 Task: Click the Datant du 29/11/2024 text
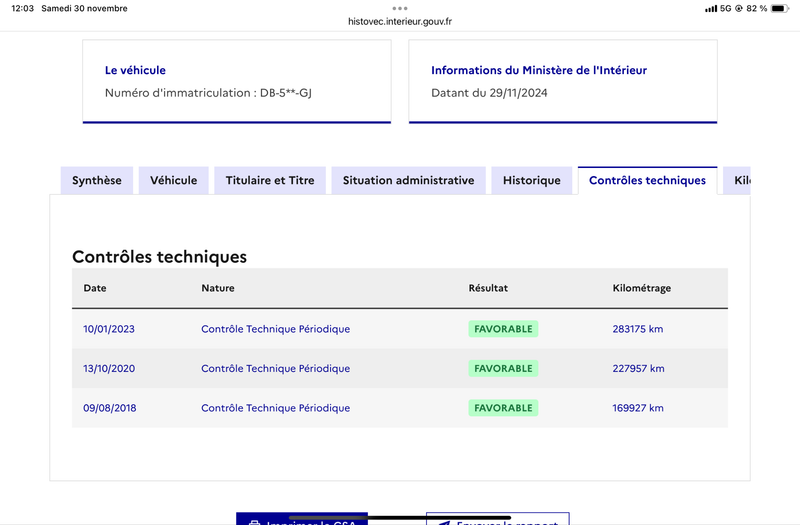point(489,93)
